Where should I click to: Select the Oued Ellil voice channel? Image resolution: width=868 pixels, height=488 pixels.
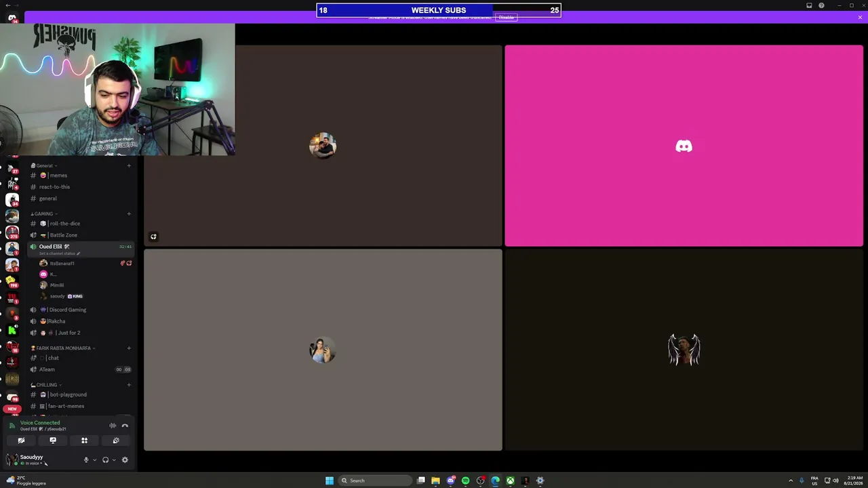pos(81,249)
